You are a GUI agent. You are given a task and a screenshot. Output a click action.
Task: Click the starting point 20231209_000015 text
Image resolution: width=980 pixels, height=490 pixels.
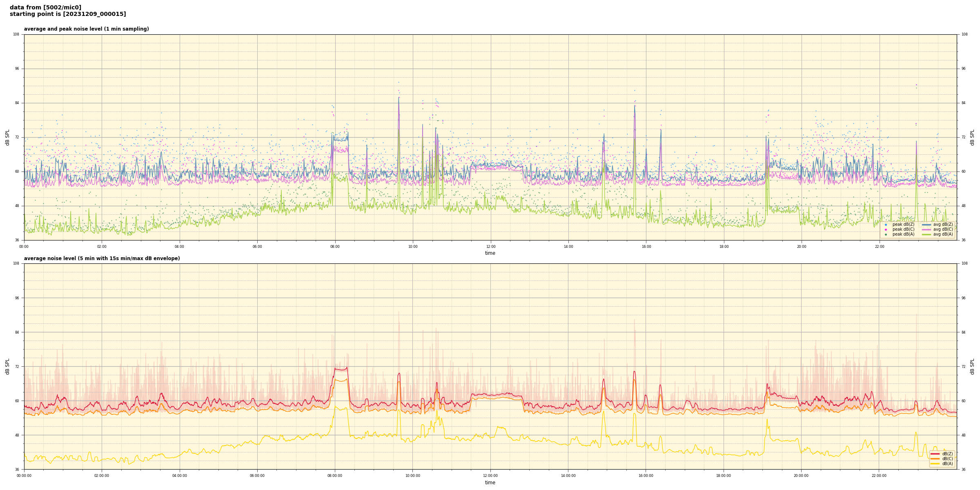tap(68, 14)
